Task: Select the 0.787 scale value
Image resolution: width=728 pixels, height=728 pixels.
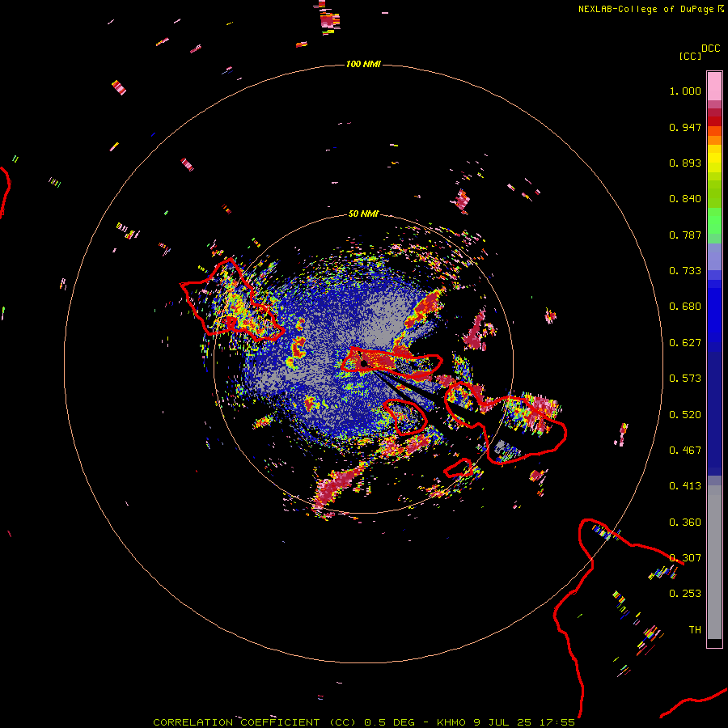Action: [685, 235]
